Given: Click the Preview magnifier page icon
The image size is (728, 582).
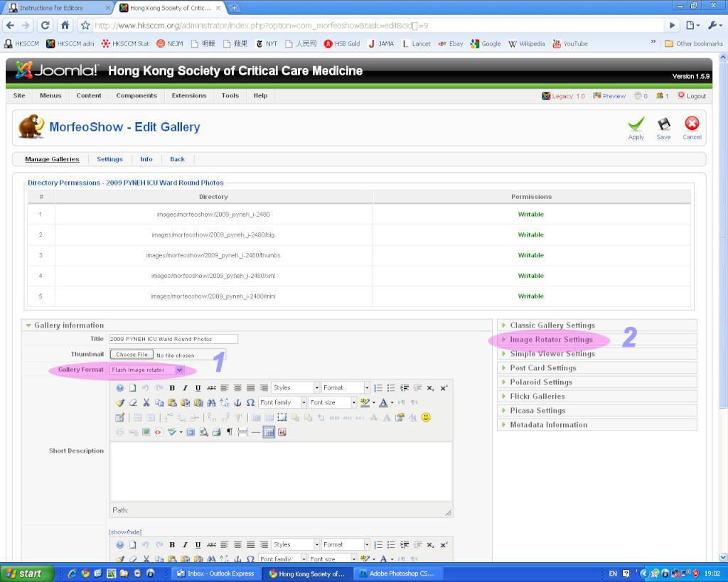Looking at the screenshot, I should (x=203, y=432).
